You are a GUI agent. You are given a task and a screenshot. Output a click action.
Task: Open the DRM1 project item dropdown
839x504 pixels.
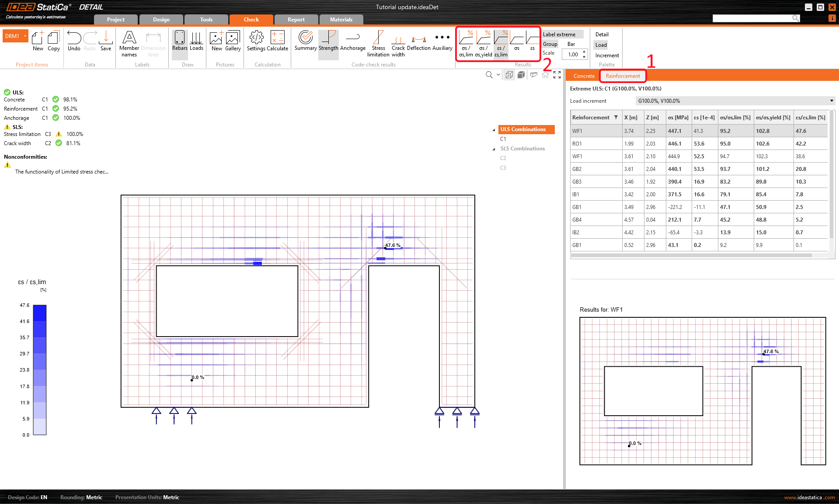pyautogui.click(x=25, y=36)
